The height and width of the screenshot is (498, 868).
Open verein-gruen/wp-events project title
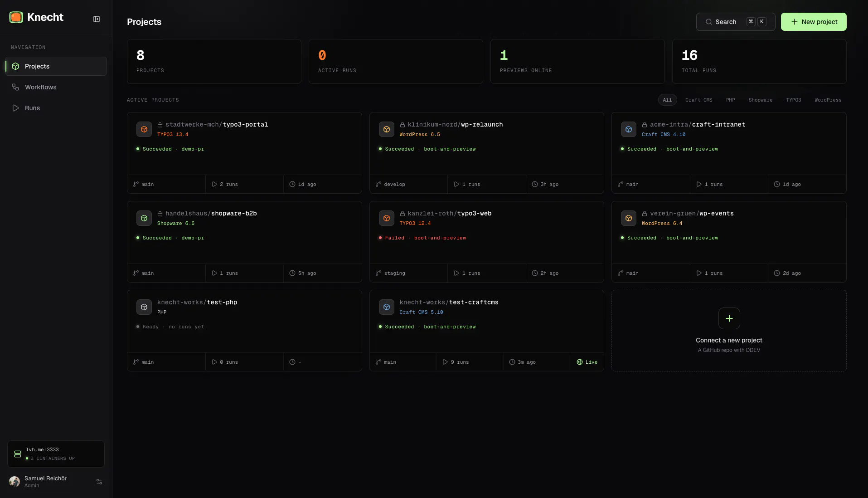click(x=692, y=213)
